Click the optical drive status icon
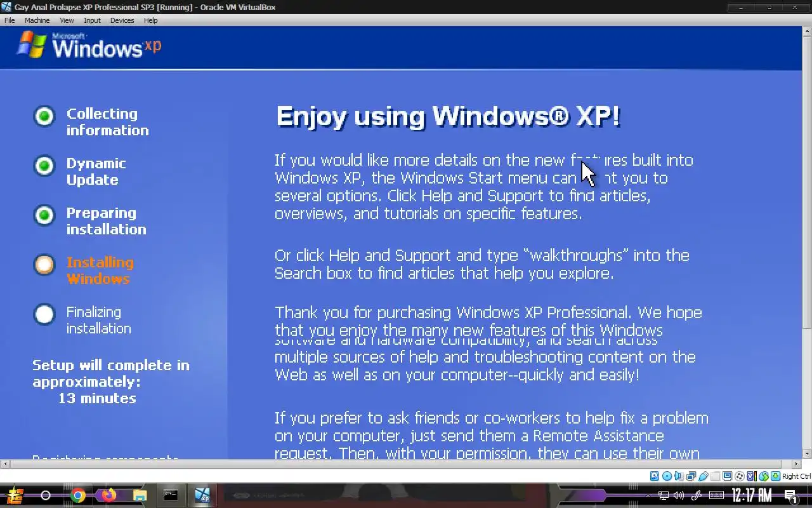 (x=667, y=476)
